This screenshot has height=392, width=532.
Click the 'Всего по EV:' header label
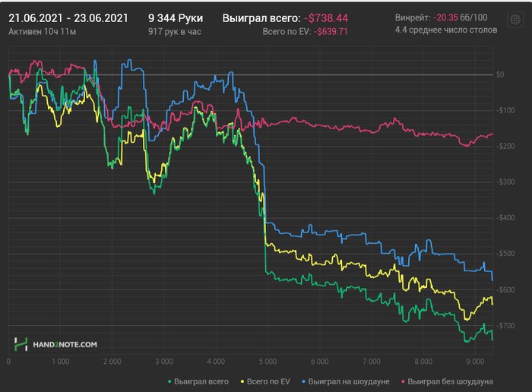pos(287,32)
